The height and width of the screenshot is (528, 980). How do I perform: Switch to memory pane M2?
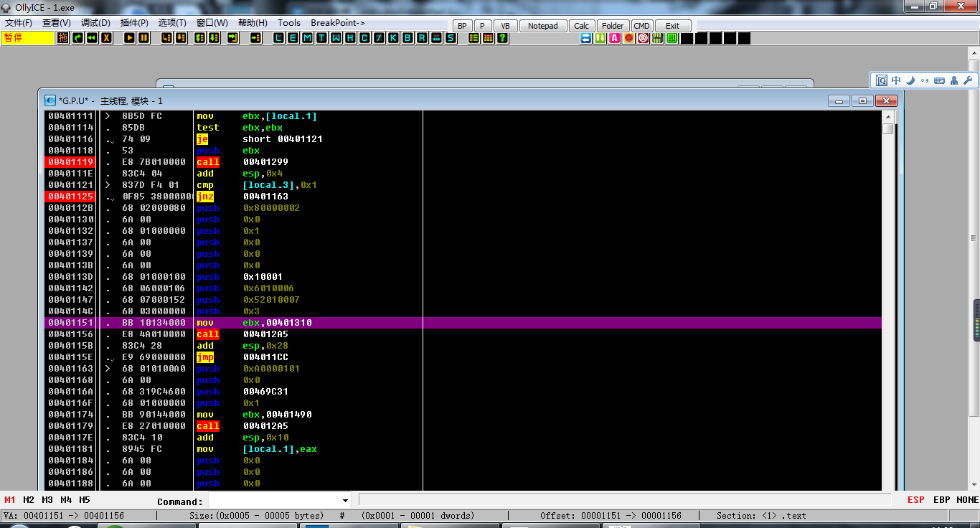pos(29,500)
